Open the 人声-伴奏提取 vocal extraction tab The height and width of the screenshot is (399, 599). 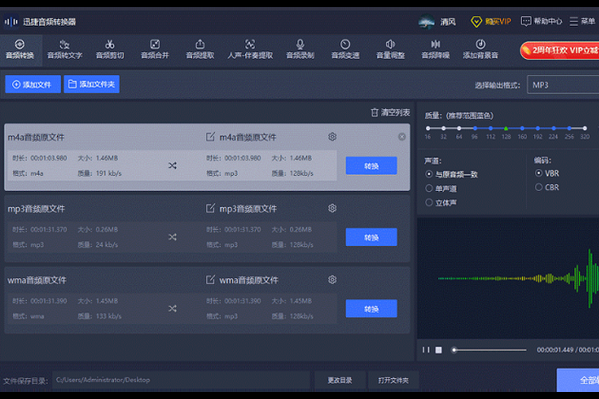click(x=250, y=50)
